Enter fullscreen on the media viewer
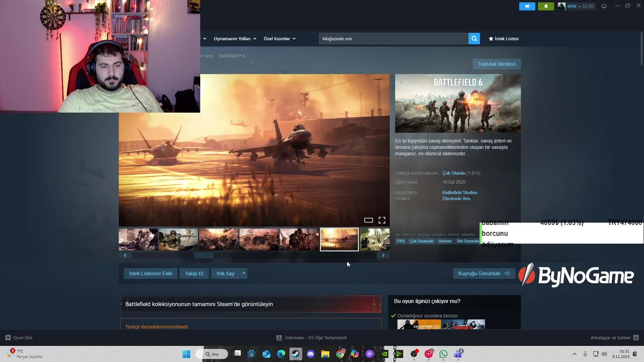Viewport: 644px width, 362px height. click(x=382, y=220)
